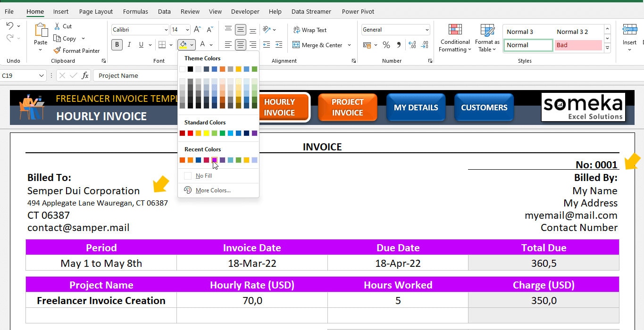This screenshot has height=330, width=644.
Task: Click the Align Right icon
Action: click(x=253, y=45)
